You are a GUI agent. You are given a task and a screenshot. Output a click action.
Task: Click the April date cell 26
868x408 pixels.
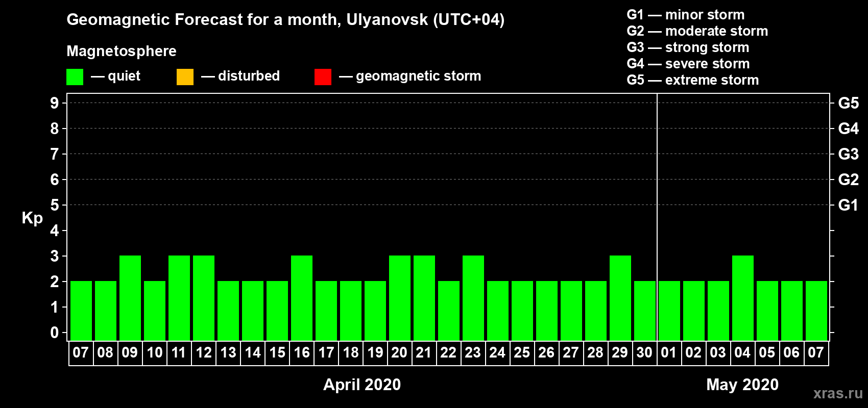pos(547,353)
